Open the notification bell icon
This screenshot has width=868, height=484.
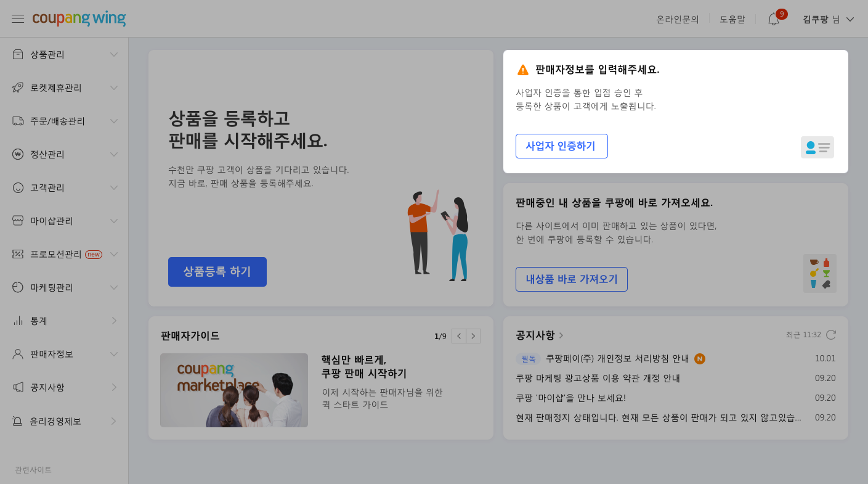point(774,19)
